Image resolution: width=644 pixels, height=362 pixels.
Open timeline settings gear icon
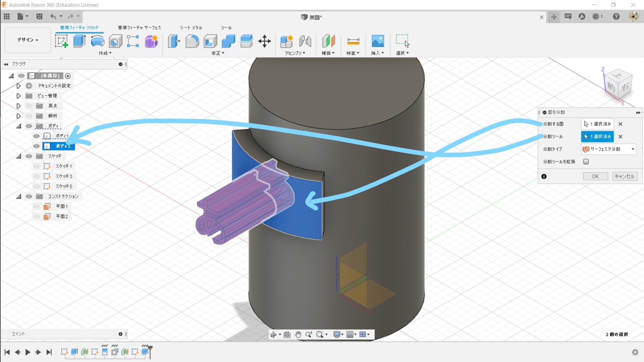pyautogui.click(x=635, y=352)
